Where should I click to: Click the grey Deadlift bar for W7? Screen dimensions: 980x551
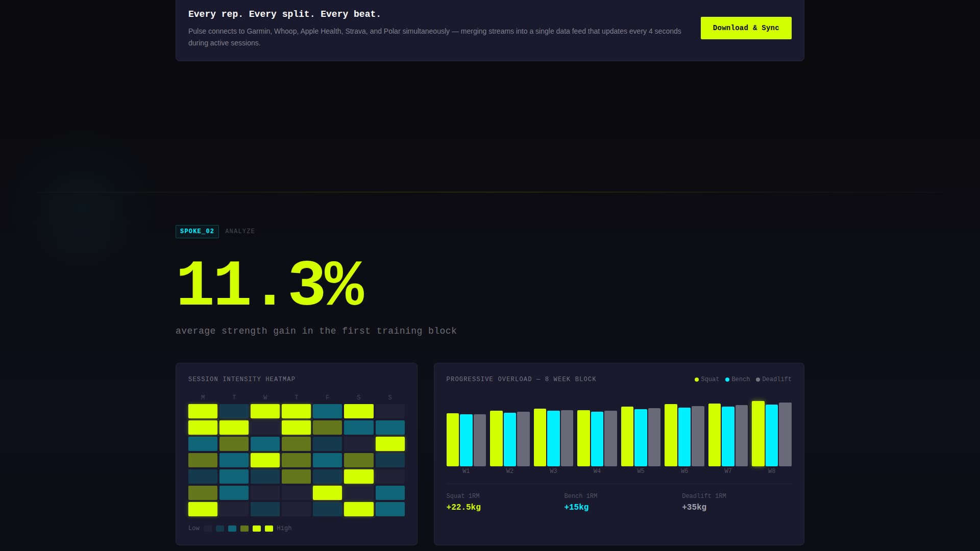click(x=742, y=436)
